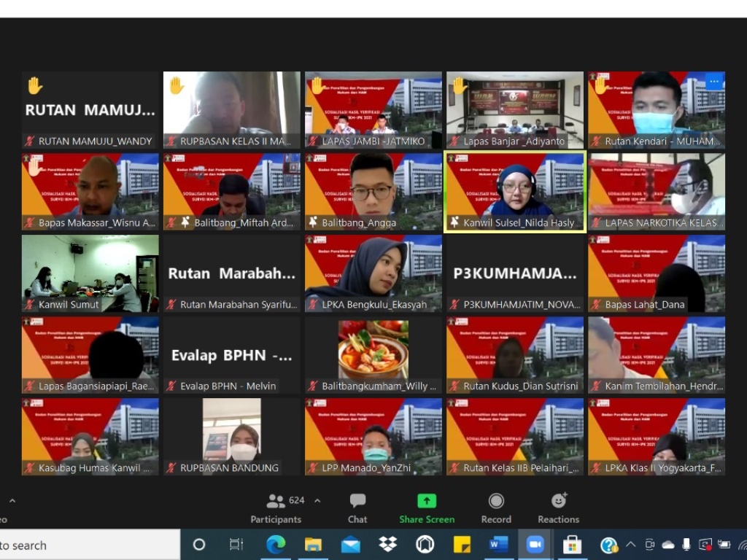Click the more options button on Rutan Kendari tile
This screenshot has height=560, width=747.
pyautogui.click(x=714, y=82)
